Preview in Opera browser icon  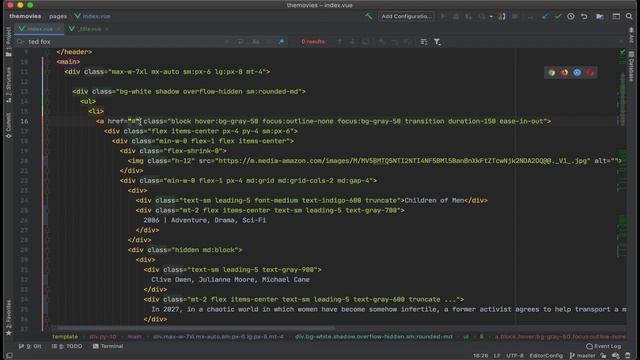point(590,73)
